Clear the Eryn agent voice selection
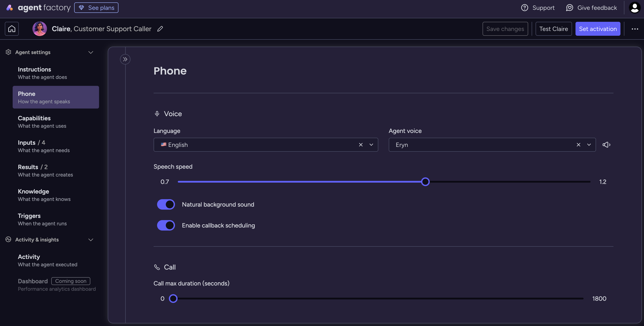The width and height of the screenshot is (644, 326). click(578, 145)
